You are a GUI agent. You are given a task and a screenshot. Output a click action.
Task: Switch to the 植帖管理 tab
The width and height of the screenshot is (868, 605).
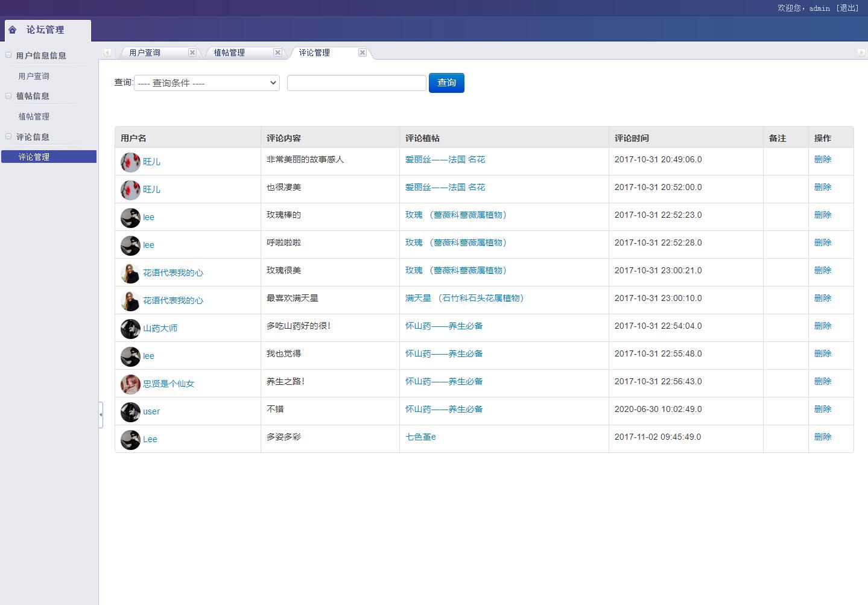230,52
